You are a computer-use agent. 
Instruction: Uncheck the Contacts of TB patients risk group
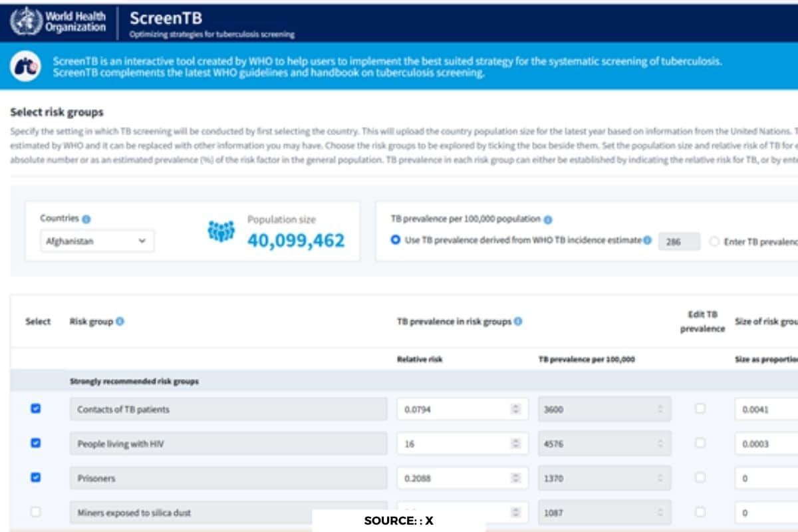pos(35,408)
